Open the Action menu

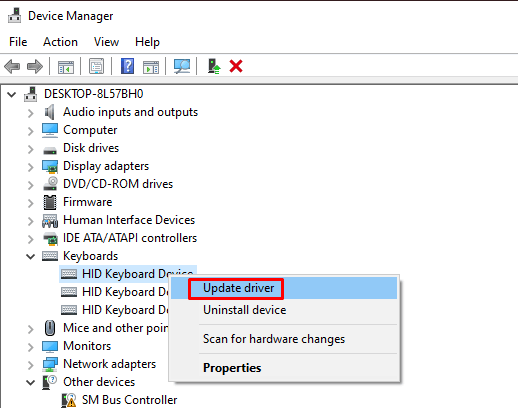60,42
